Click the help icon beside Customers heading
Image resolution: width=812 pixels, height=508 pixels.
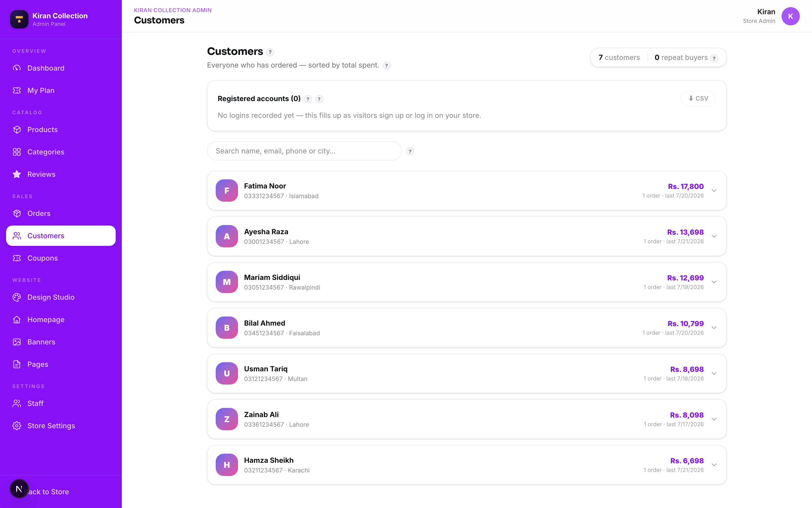(270, 52)
